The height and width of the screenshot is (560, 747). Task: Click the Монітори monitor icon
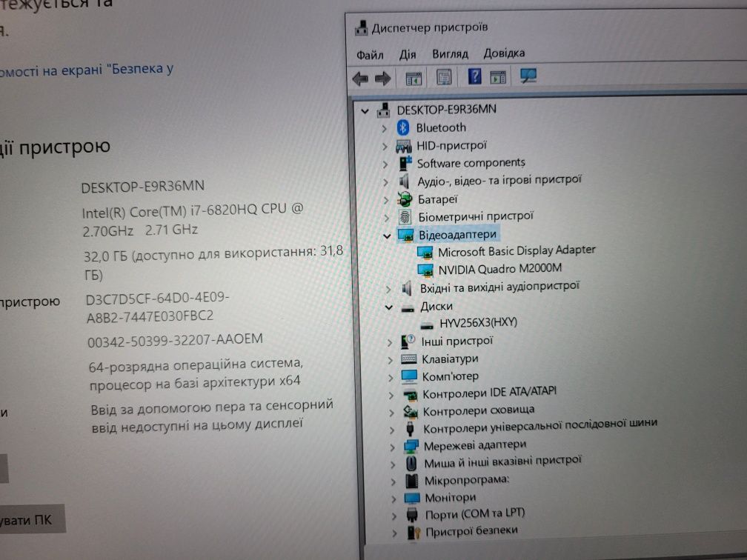click(x=412, y=498)
